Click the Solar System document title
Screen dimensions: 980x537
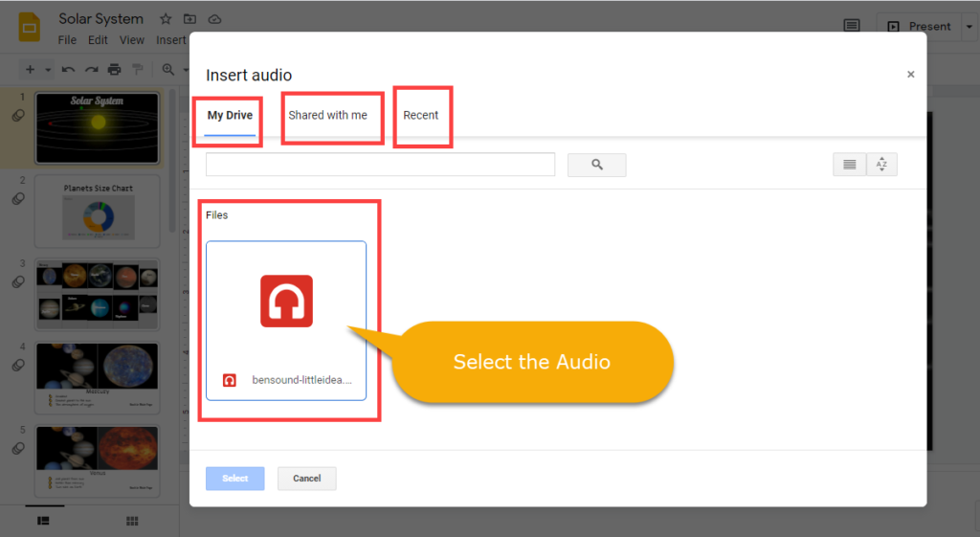pyautogui.click(x=101, y=19)
